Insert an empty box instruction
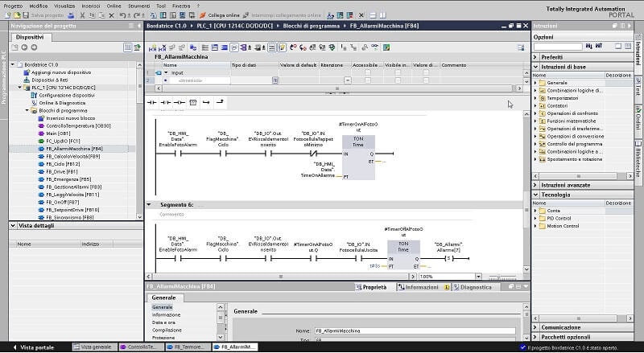This screenshot has height=353, width=644. tap(193, 102)
